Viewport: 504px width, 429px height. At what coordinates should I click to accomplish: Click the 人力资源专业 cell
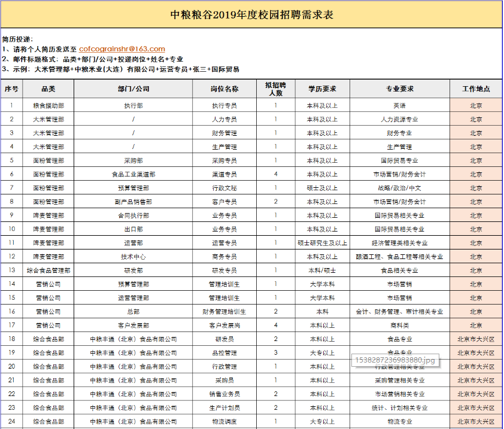pos(399,119)
